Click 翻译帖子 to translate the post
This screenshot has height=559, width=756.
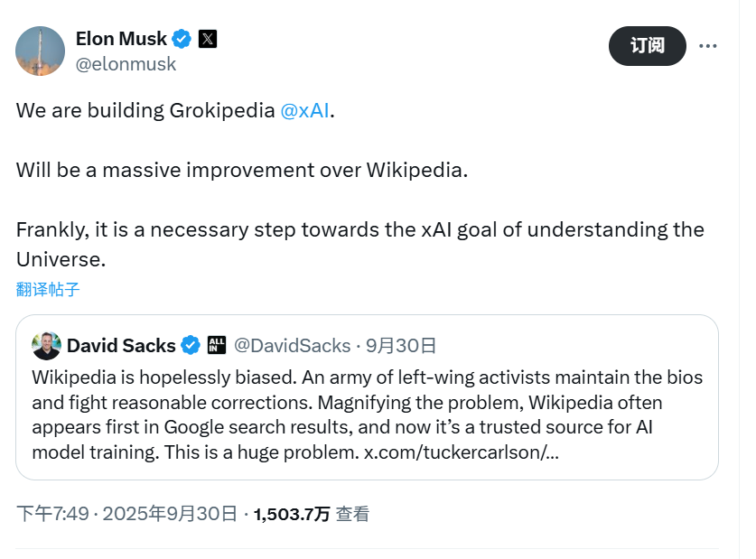click(x=48, y=289)
